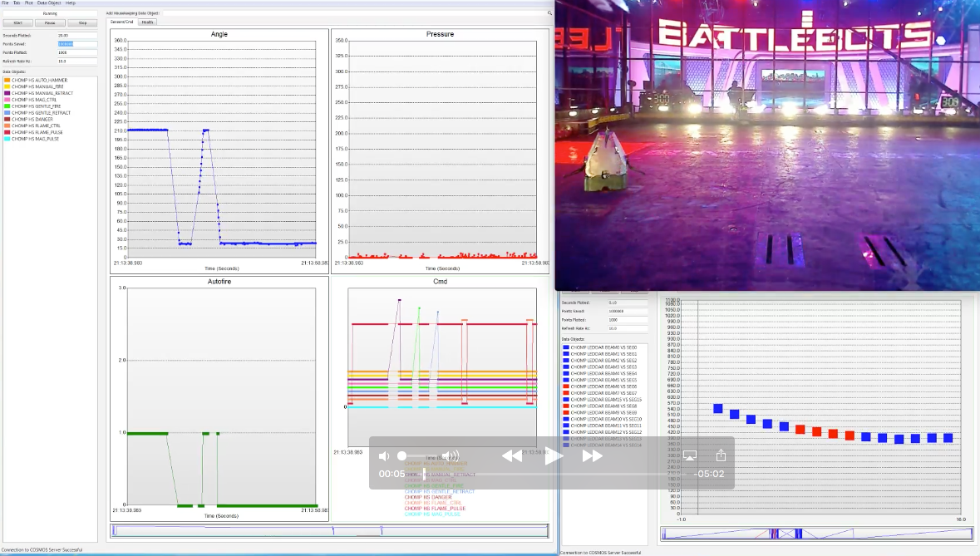Open the Data Object menu
Viewport: 980px width, 556px height.
[49, 3]
